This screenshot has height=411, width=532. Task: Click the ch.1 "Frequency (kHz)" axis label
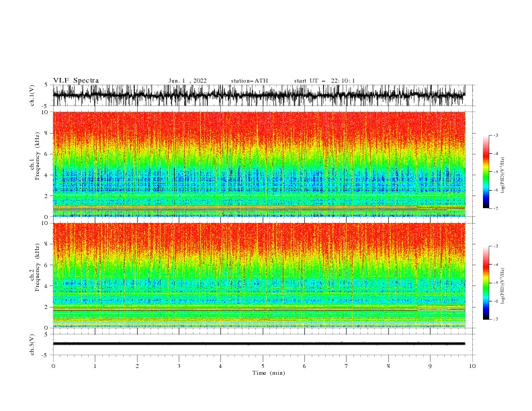point(37,154)
